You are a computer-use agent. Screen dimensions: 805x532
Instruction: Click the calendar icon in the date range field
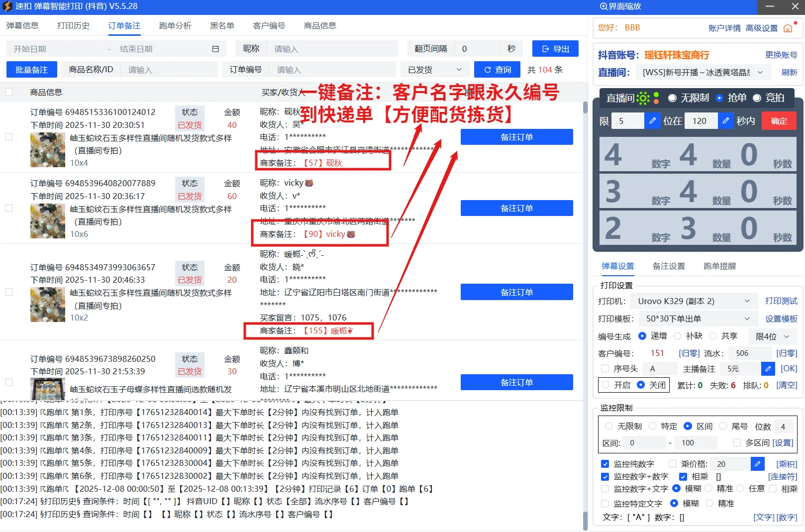215,48
